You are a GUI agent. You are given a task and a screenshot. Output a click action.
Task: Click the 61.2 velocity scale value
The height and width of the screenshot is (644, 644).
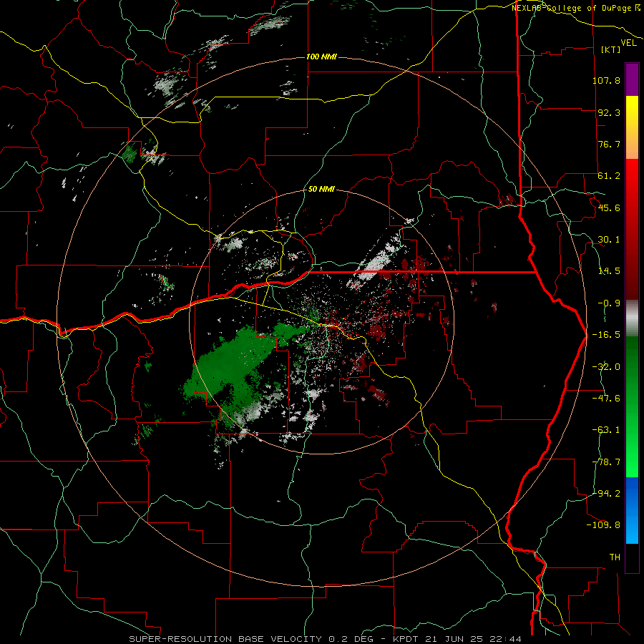pos(609,176)
